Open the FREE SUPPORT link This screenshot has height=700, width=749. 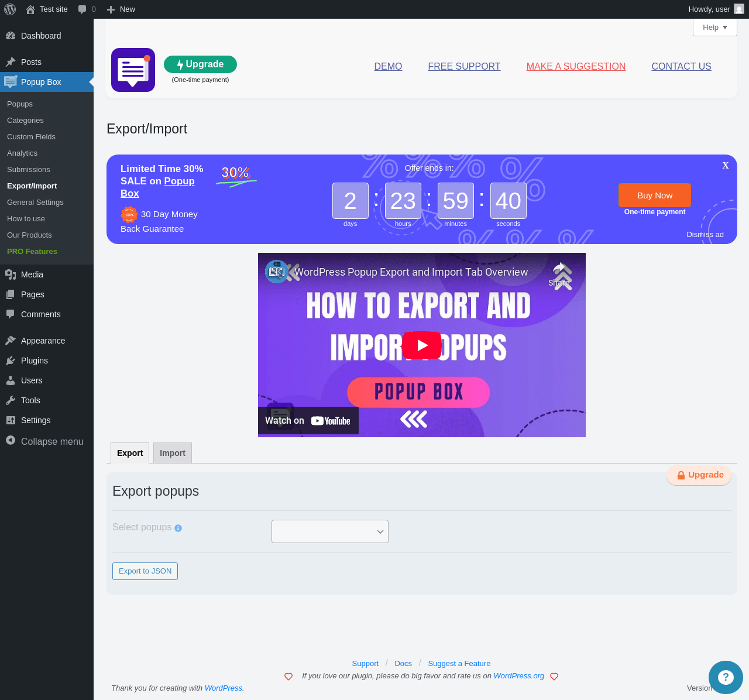point(464,67)
